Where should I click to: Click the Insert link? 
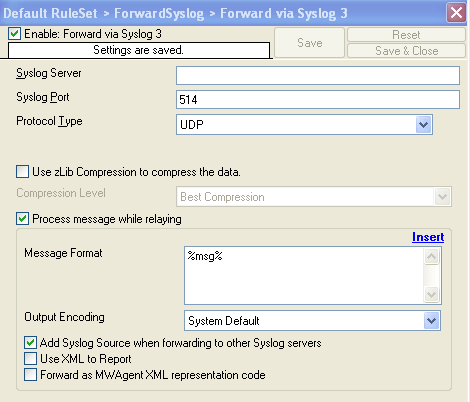pyautogui.click(x=428, y=237)
